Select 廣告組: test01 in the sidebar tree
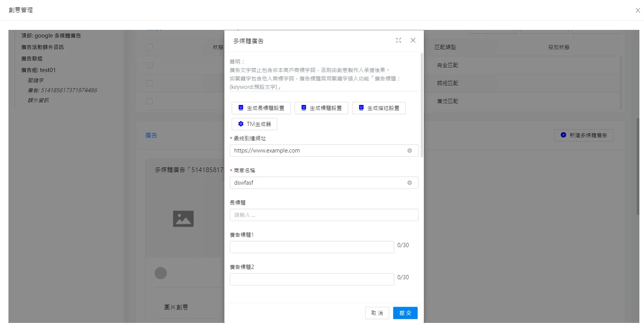 [38, 70]
